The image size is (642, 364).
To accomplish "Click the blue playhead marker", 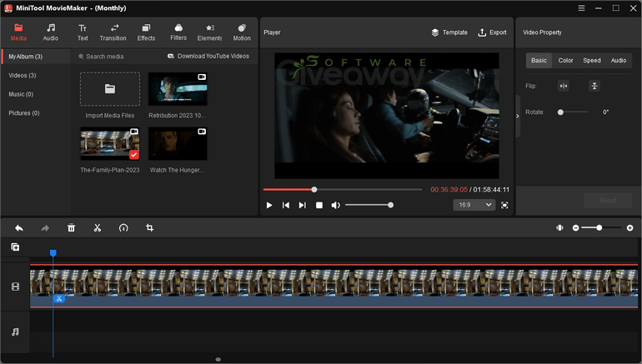I will tap(53, 253).
